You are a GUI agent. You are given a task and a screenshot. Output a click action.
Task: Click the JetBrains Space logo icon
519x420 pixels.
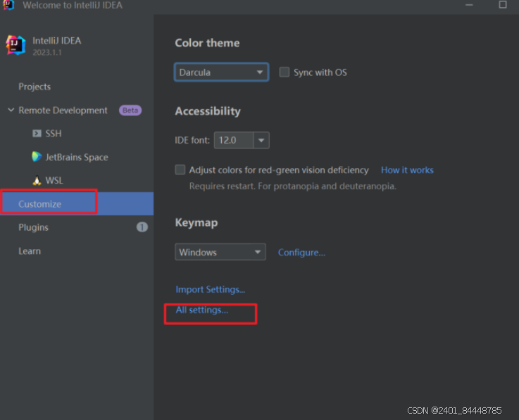point(37,157)
